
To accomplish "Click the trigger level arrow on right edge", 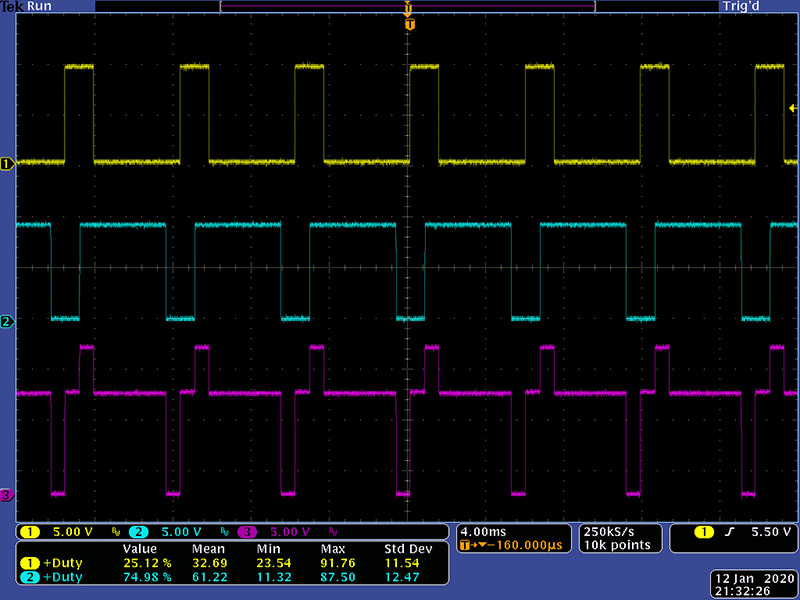I will click(793, 108).
